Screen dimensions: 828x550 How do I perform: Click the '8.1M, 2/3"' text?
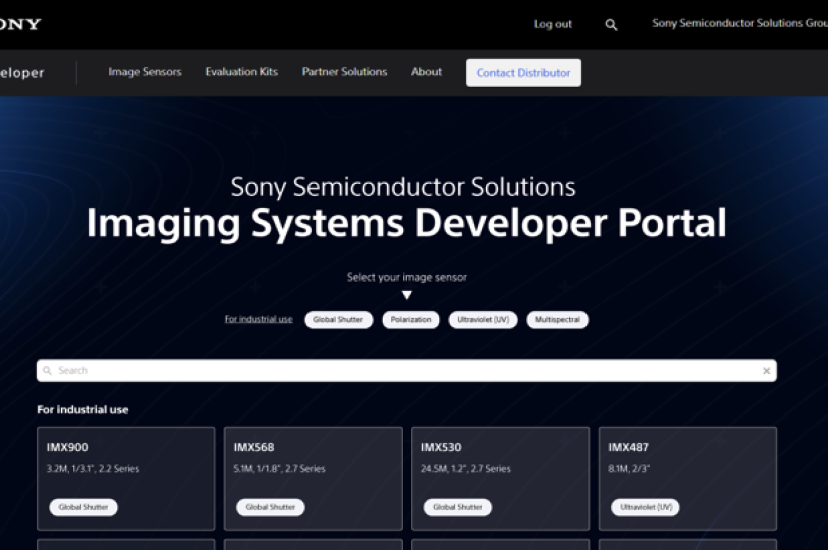click(629, 469)
